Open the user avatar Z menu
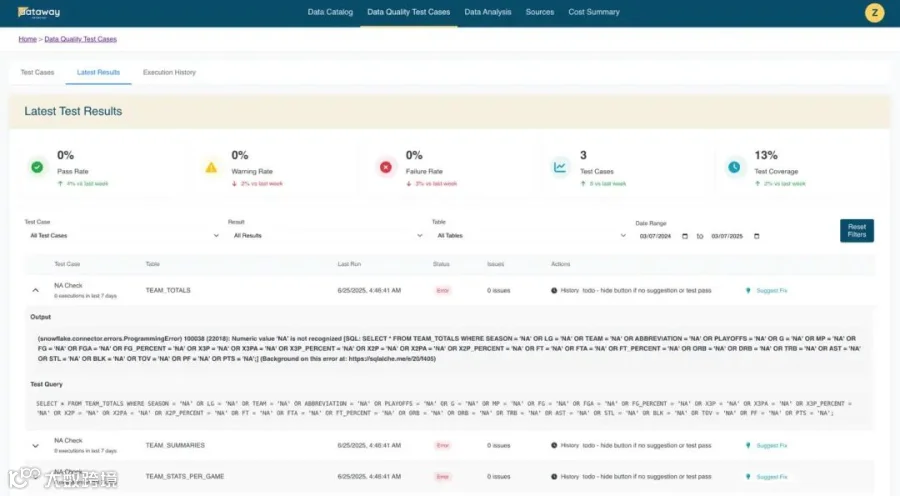 [874, 13]
